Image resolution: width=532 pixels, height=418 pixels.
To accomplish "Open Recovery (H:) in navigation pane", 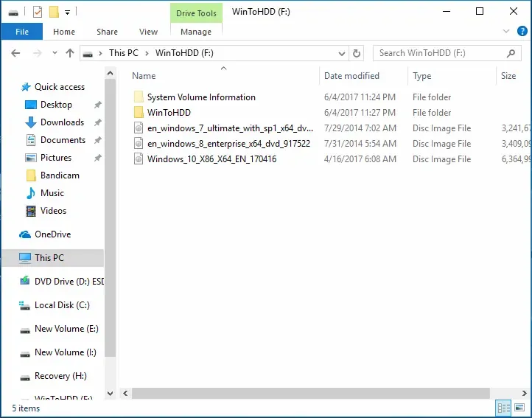I will pyautogui.click(x=60, y=376).
